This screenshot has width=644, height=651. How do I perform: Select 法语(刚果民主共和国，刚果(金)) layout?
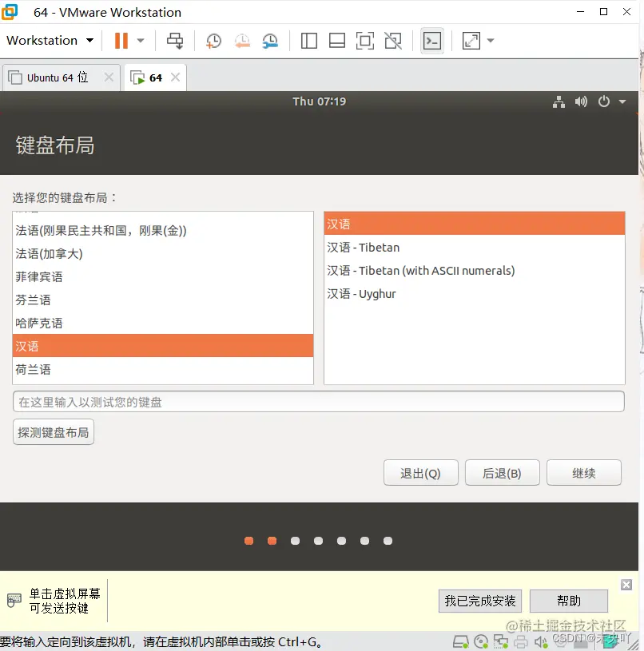[x=163, y=230]
